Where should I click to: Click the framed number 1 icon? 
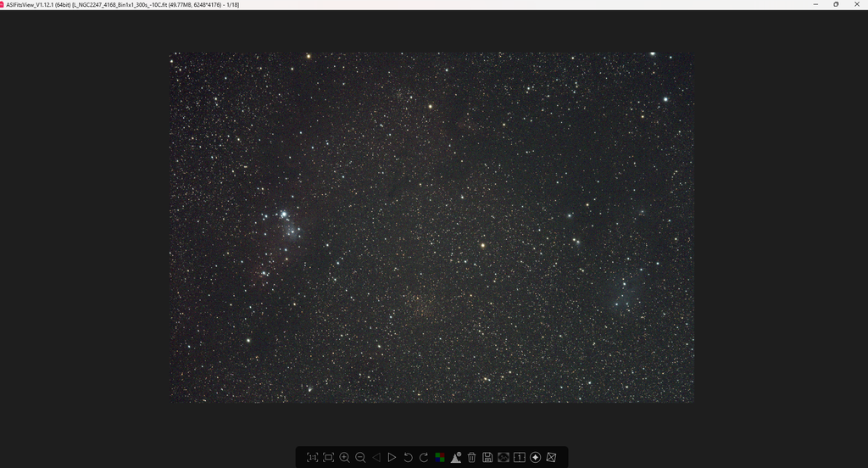point(520,458)
